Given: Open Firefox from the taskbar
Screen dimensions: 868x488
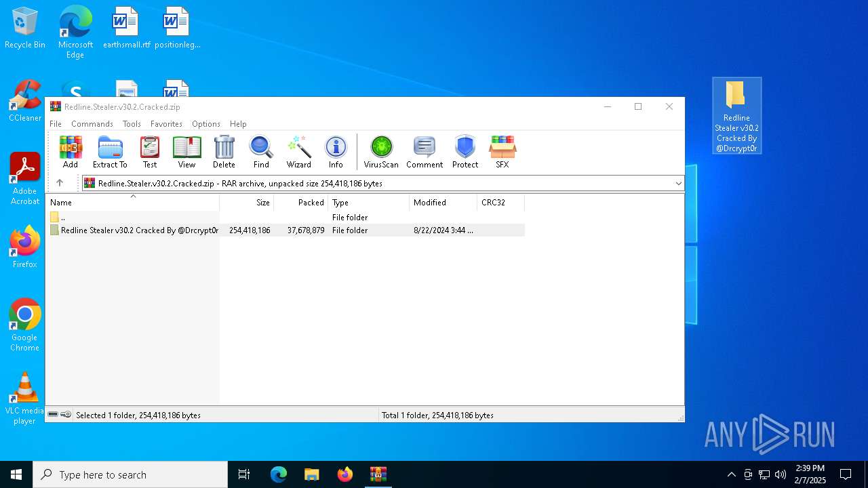Looking at the screenshot, I should click(x=344, y=474).
